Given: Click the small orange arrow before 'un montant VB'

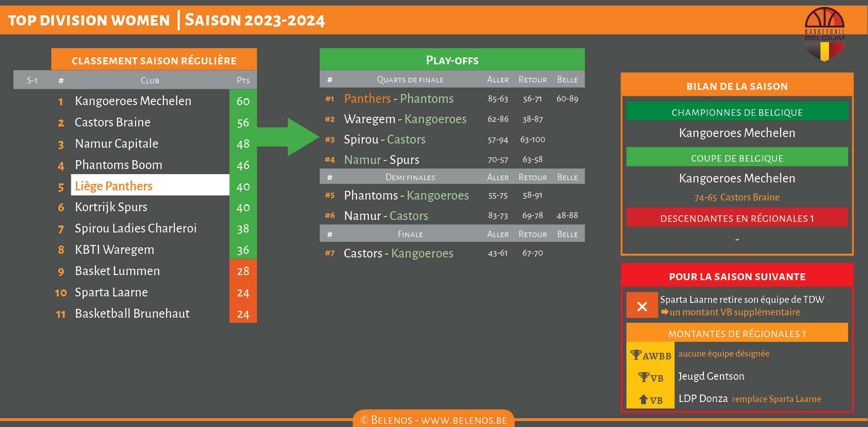Looking at the screenshot, I should point(664,312).
